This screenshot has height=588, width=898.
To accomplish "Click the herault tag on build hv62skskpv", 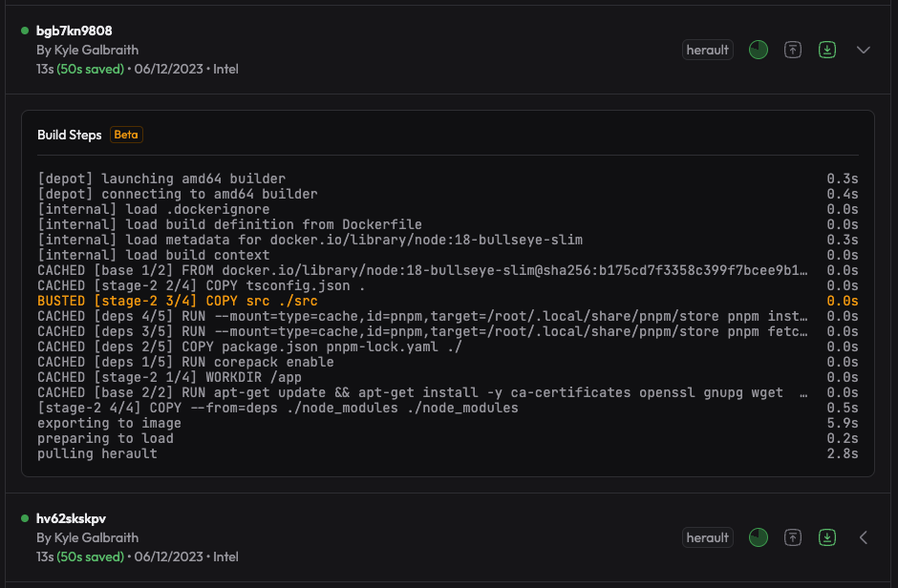I will 708,537.
